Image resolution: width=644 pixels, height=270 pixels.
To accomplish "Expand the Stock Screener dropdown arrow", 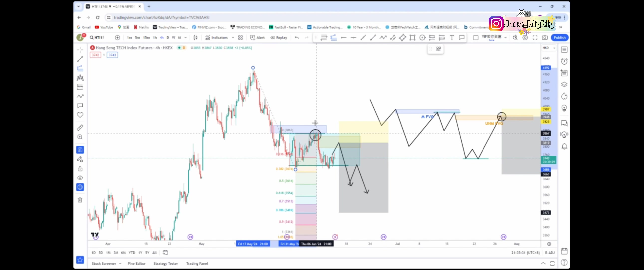I will pyautogui.click(x=120, y=263).
